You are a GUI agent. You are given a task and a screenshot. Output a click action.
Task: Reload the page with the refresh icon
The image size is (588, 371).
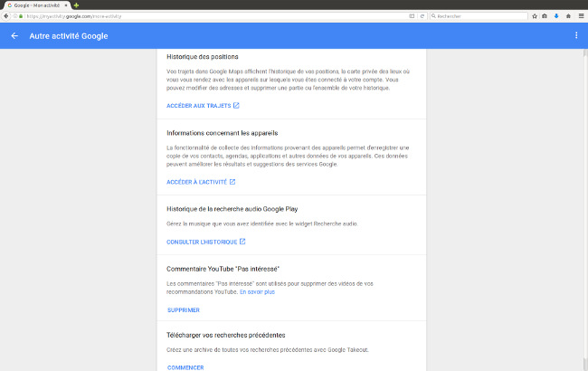pos(423,15)
